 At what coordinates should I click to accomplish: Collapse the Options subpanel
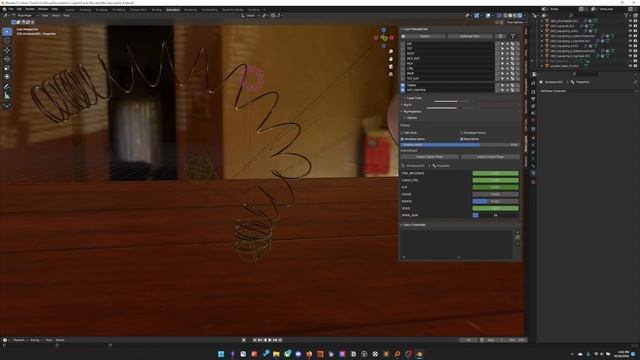pos(405,118)
